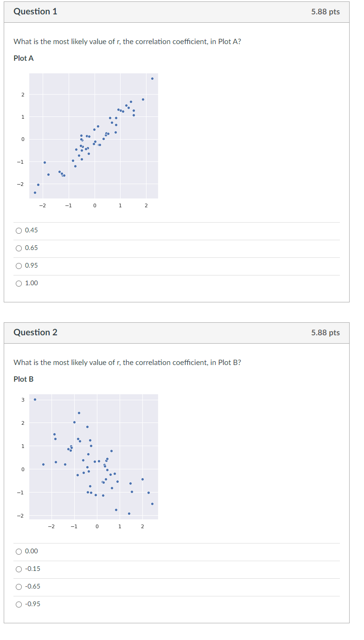Choose 0.95 as the answer for Question 1
Screen dimensions: 364x640
pyautogui.click(x=19, y=265)
